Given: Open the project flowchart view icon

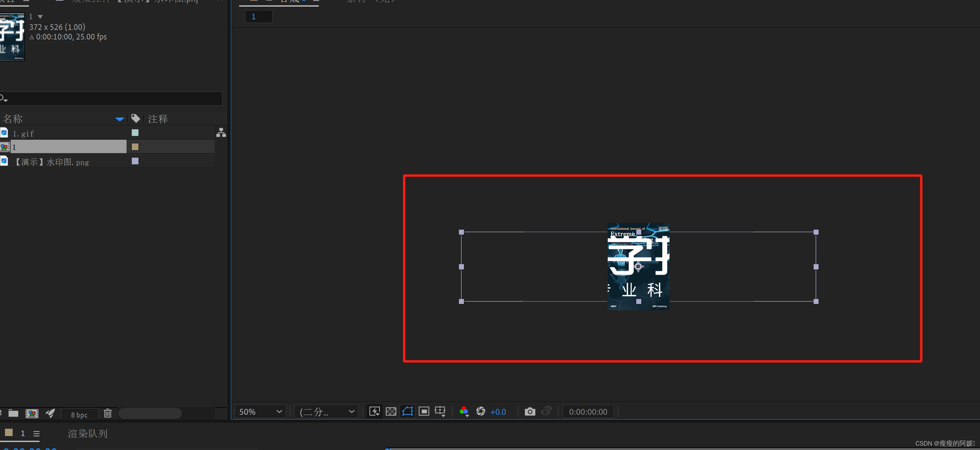Looking at the screenshot, I should [221, 133].
